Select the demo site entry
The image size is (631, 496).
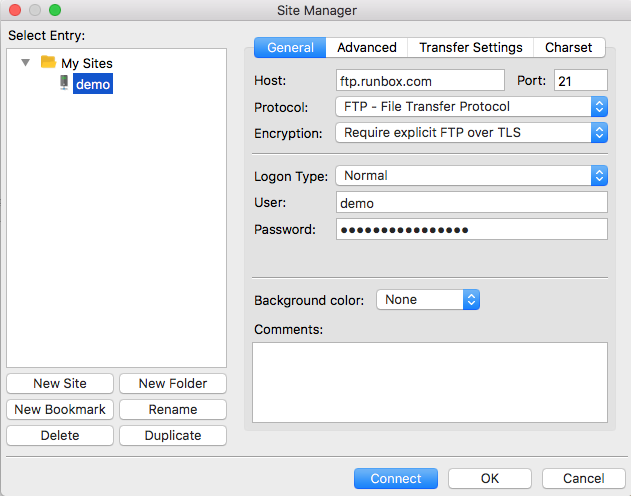pyautogui.click(x=93, y=84)
